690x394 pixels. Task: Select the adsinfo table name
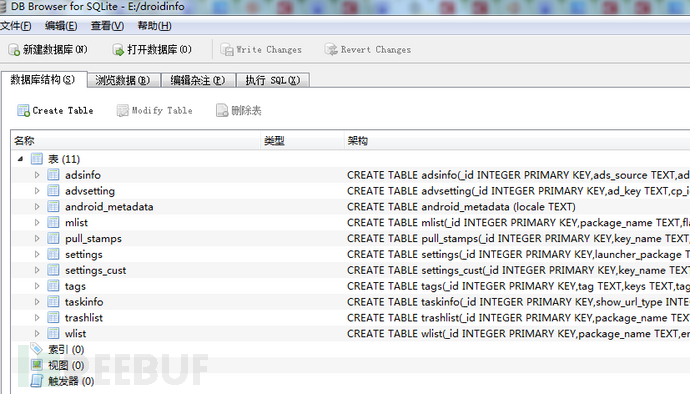83,175
